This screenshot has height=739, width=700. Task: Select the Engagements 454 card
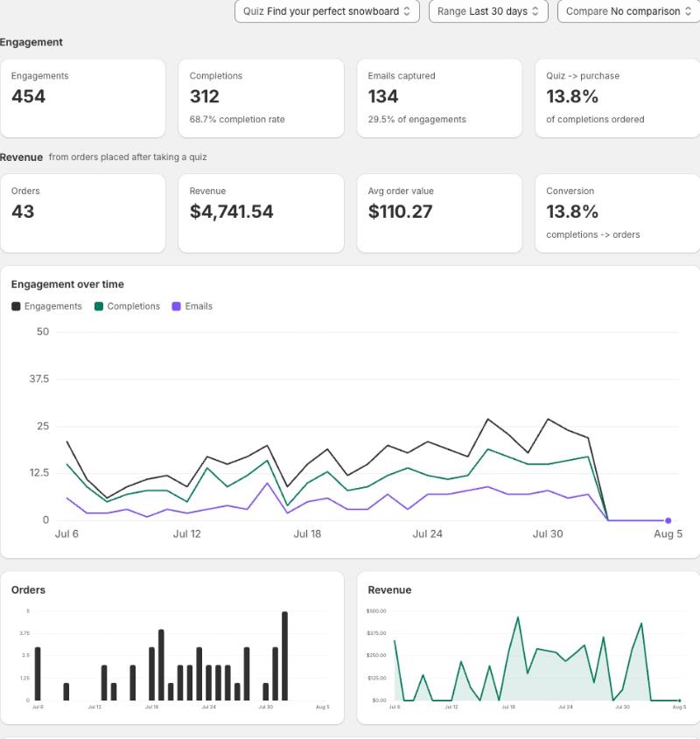pos(83,99)
